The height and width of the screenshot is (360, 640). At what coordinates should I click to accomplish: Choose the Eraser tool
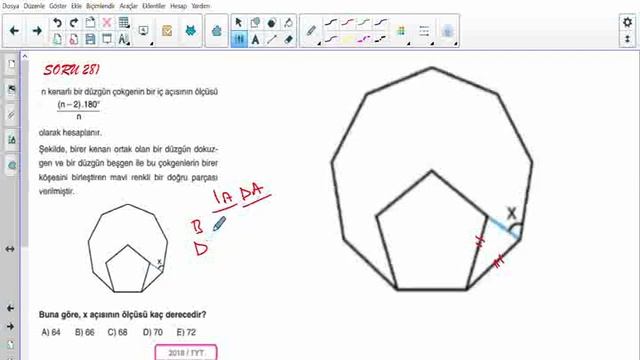pyautogui.click(x=288, y=40)
